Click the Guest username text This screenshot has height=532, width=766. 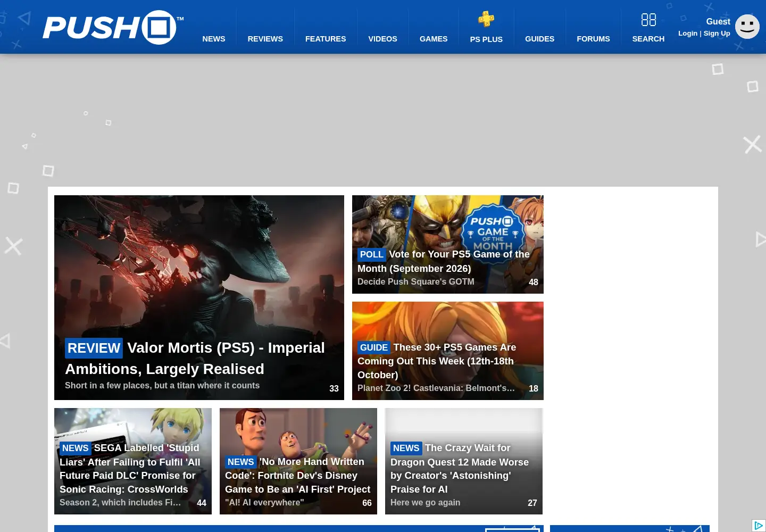point(718,21)
